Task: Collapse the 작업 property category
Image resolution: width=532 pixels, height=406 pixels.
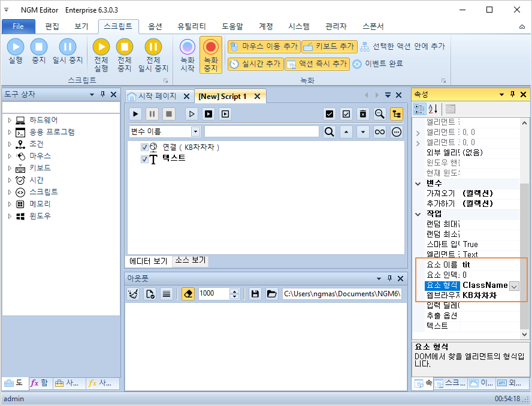Action: point(418,214)
